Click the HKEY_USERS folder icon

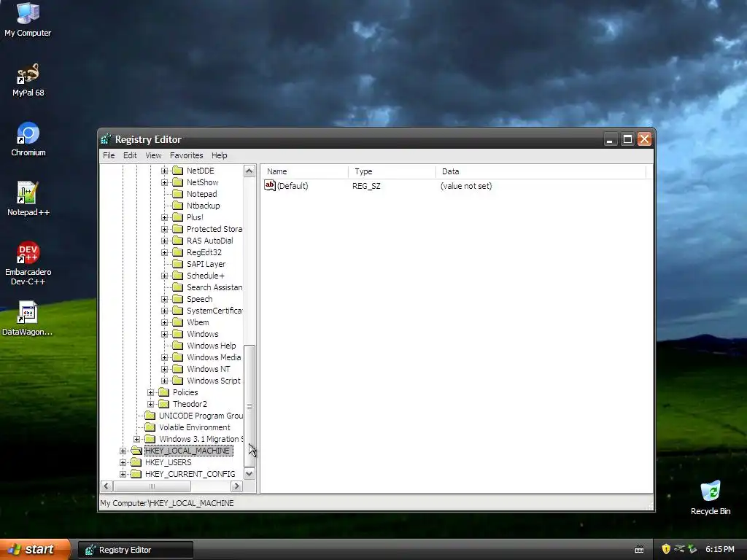136,462
